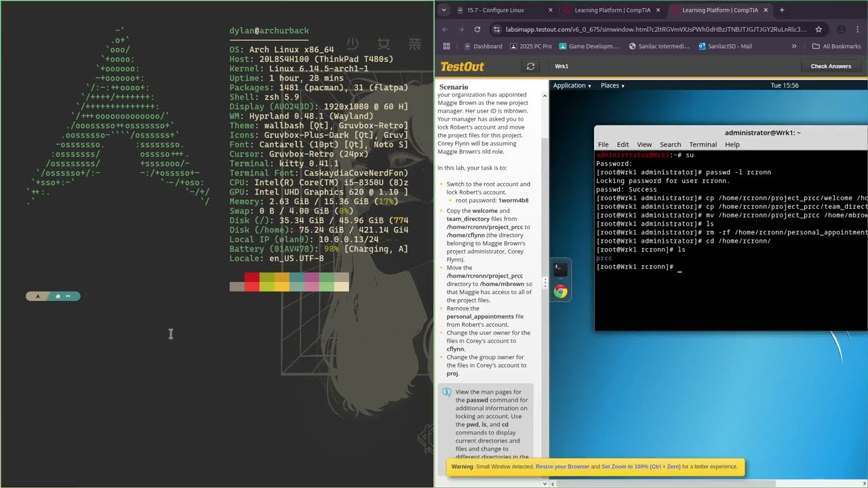Image resolution: width=868 pixels, height=488 pixels.
Task: Click Set Zoom to 100% link
Action: (640, 466)
